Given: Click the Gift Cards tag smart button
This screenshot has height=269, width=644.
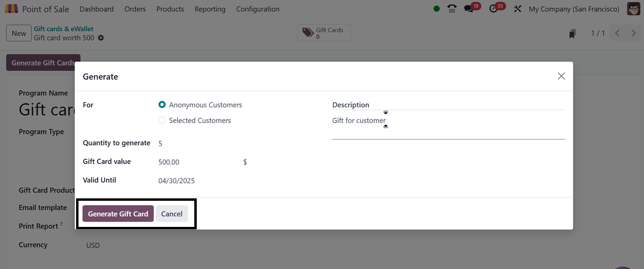Looking at the screenshot, I should click(x=324, y=33).
